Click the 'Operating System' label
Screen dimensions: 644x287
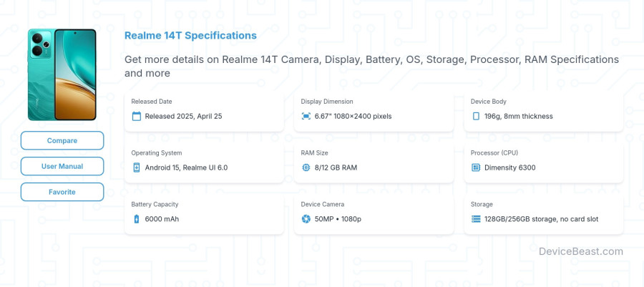pos(157,152)
